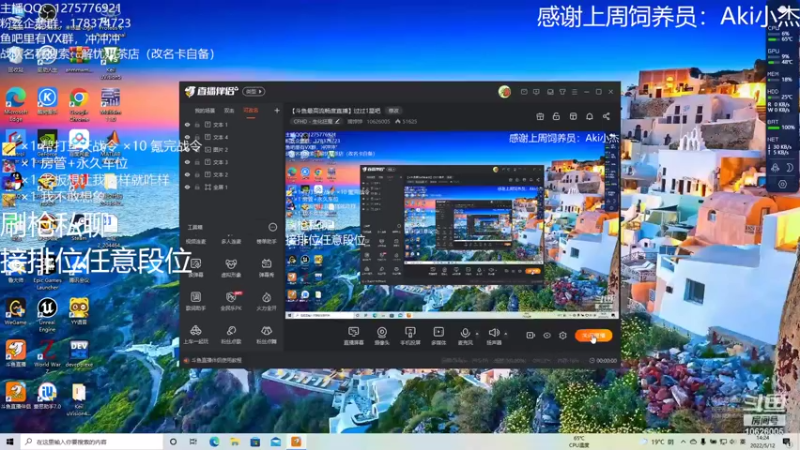Toggle preview with the bottom-bar eye icon
This screenshot has width=800, height=450.
(x=547, y=335)
